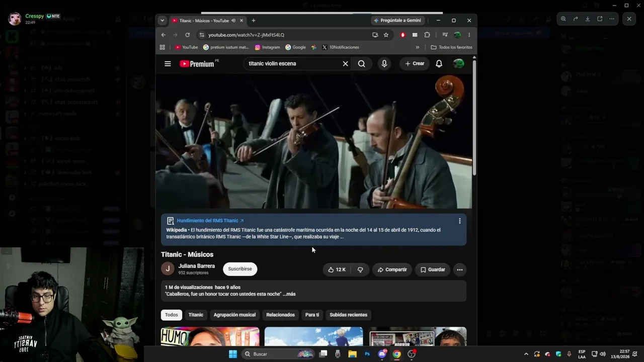Screen dimensions: 644x362
Task: Select the Todos filter chip
Action: [172, 315]
